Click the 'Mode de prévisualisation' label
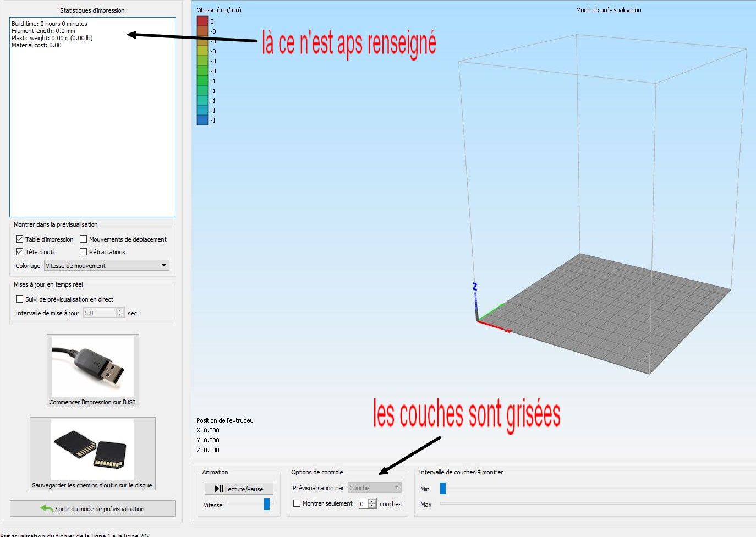This screenshot has width=756, height=537. pyautogui.click(x=609, y=10)
